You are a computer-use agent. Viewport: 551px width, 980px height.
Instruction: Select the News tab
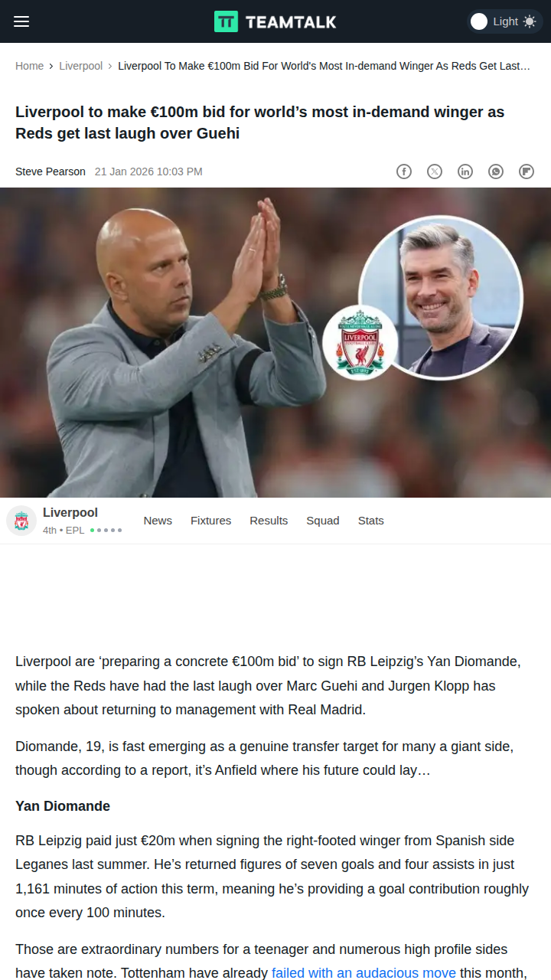(158, 521)
